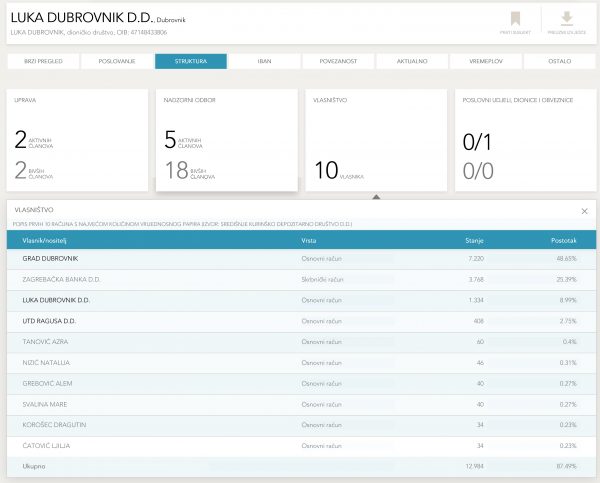Click the 25.39% percentage value

coord(566,279)
